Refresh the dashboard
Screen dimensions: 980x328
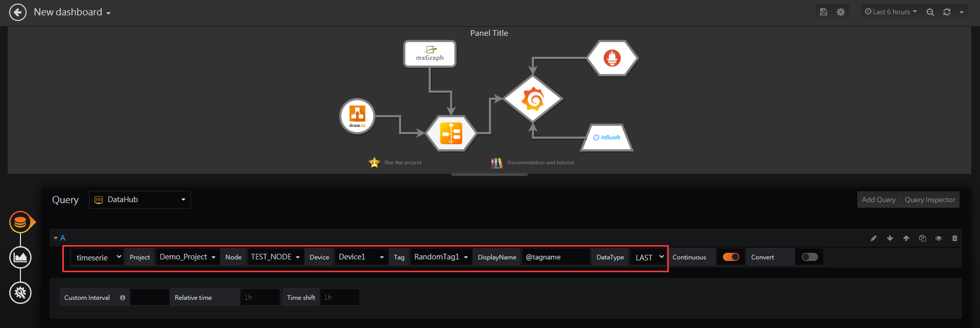(x=947, y=12)
